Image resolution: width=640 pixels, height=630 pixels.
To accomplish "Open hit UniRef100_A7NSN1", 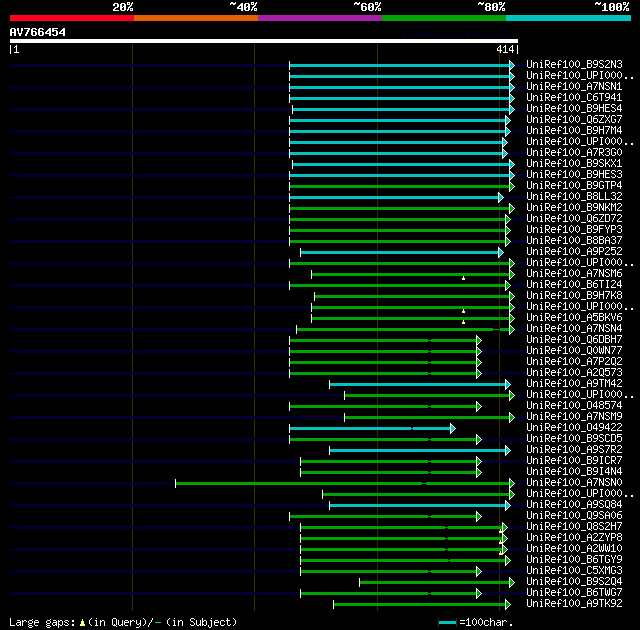I will (x=574, y=87).
